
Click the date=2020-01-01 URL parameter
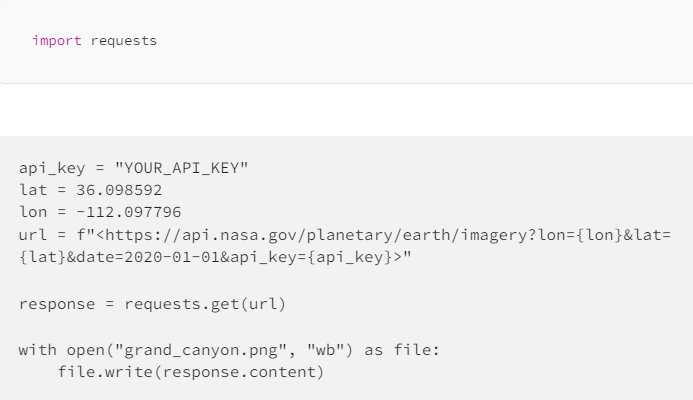[x=148, y=257]
